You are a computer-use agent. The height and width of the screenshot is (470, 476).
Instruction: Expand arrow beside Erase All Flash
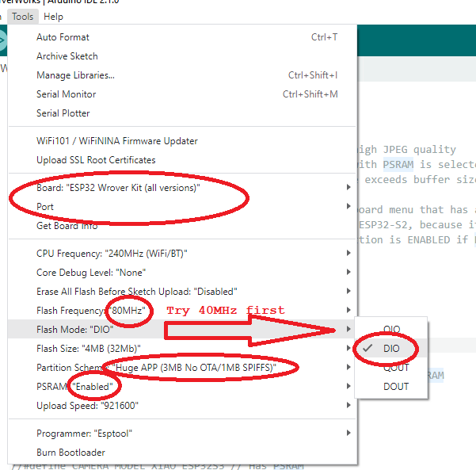pyautogui.click(x=348, y=291)
